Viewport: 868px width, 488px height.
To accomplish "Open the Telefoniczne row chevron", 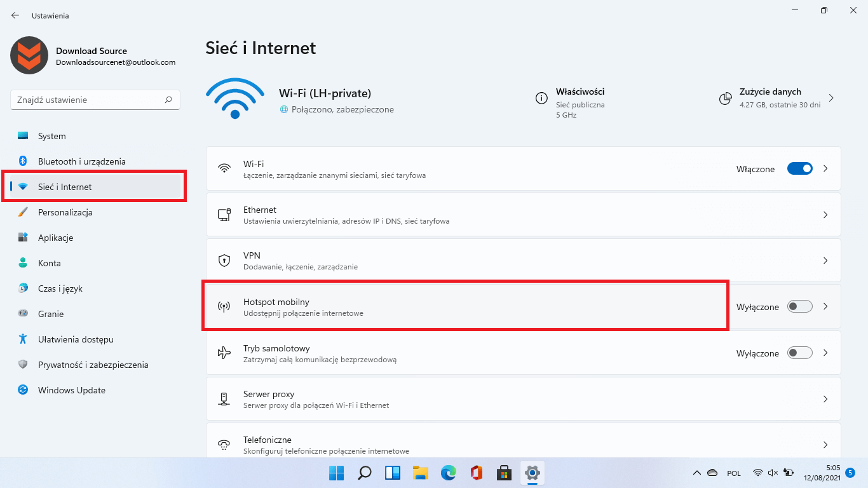I will [x=825, y=445].
